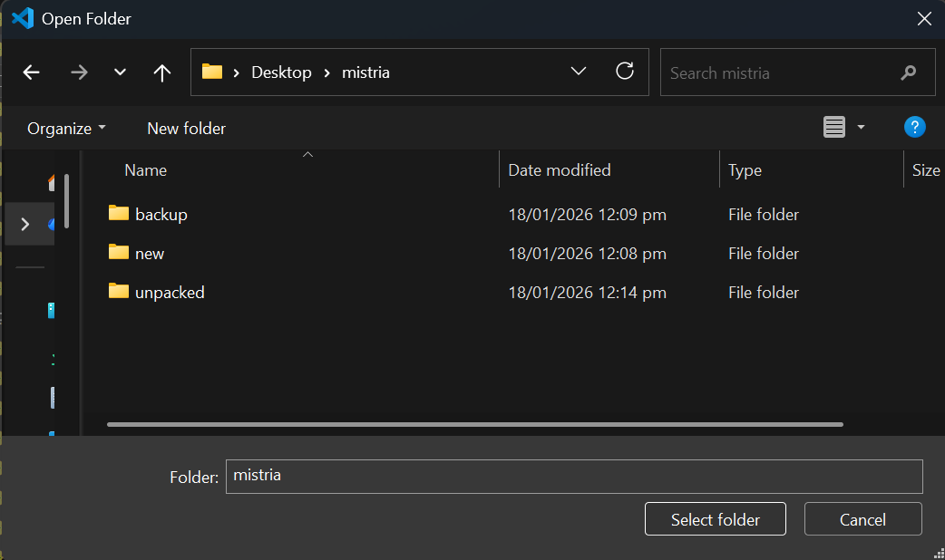
Task: Expand the address bar previous locations dropdown
Action: click(579, 72)
